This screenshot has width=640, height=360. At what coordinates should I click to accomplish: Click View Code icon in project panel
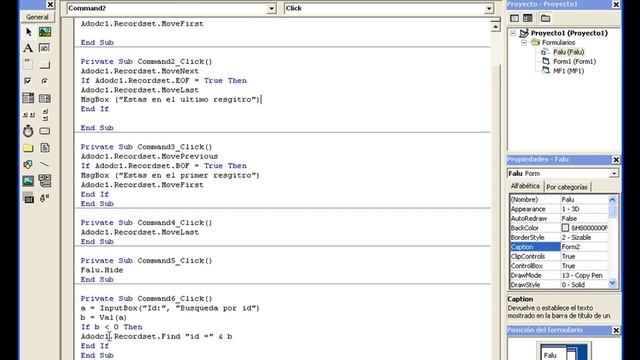pyautogui.click(x=514, y=18)
